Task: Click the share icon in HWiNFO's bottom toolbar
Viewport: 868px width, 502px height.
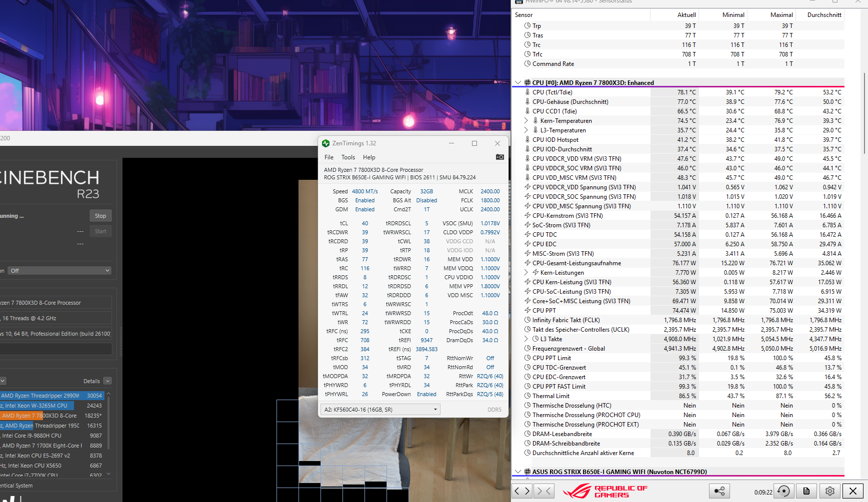Action: (719, 491)
